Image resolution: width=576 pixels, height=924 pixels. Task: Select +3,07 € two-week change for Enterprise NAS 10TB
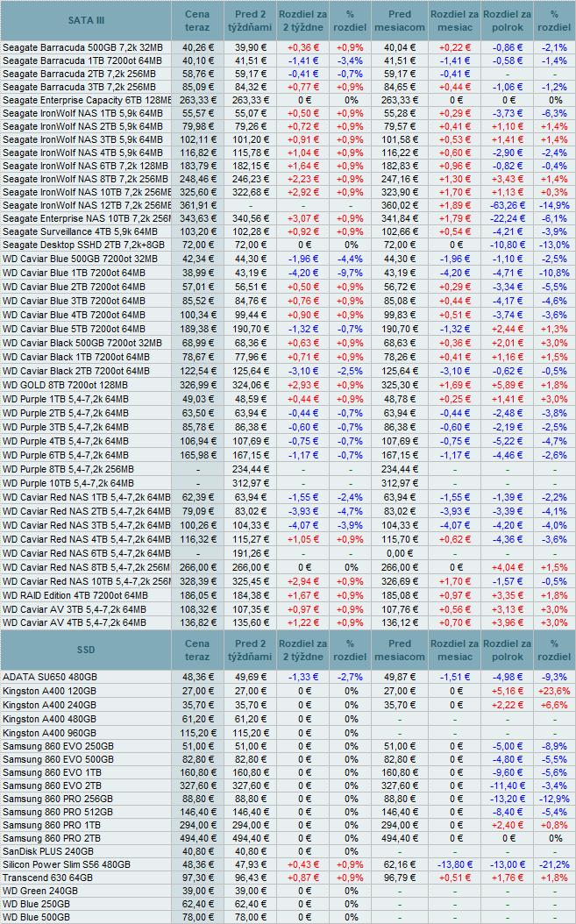click(x=303, y=218)
